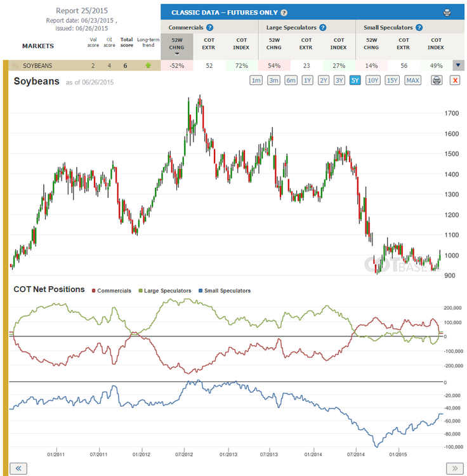
Task: Click the 27% Large Speculators index cell
Action: tap(339, 65)
